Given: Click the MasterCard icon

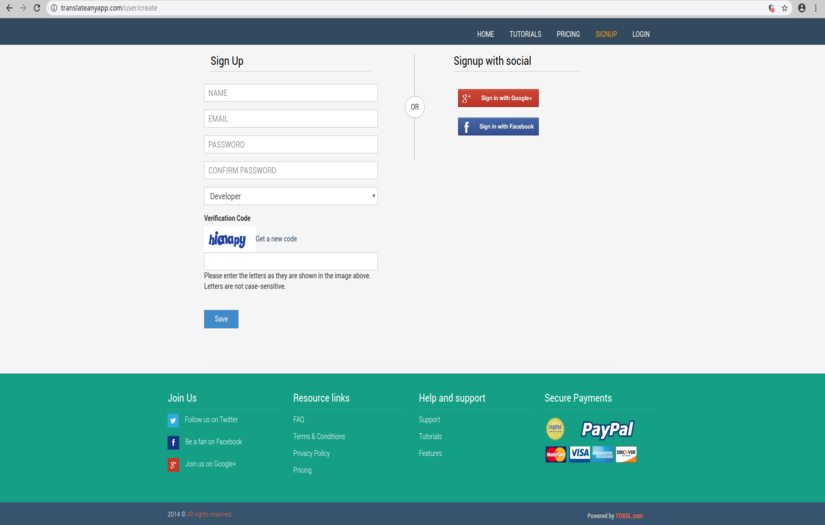Looking at the screenshot, I should (556, 454).
